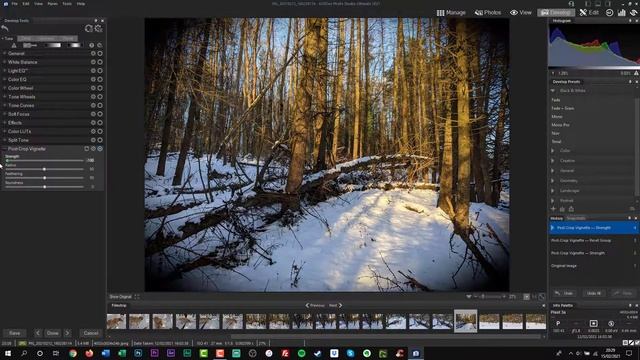Screen dimensions: 640x360
Task: Open the File menu
Action: tap(15, 4)
